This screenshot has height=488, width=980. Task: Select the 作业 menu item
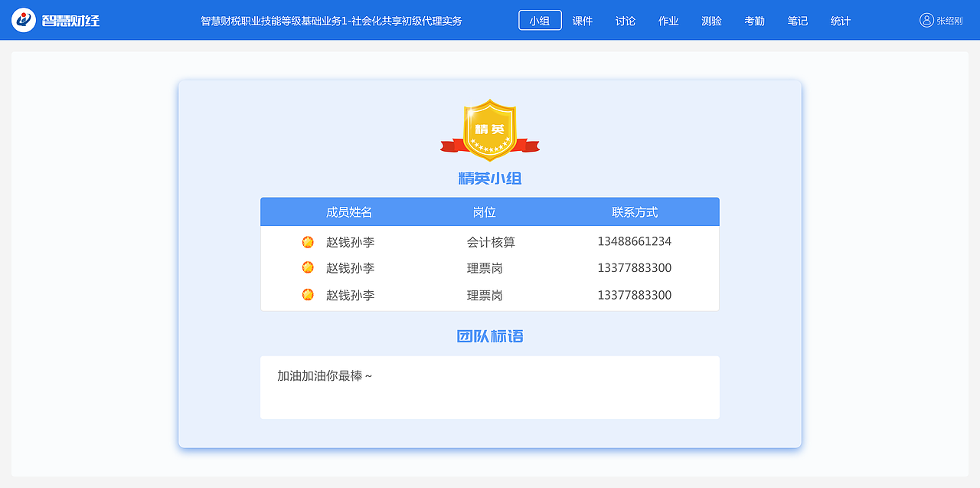(x=668, y=21)
